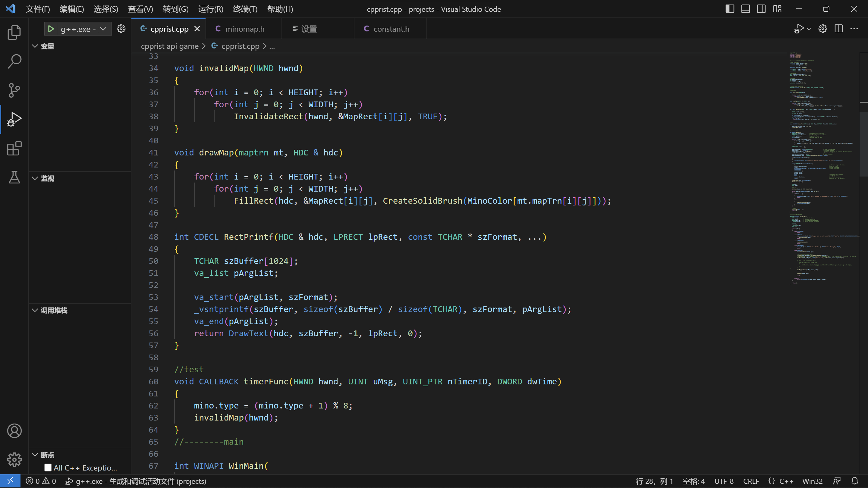Open run dropdown arrow beside debug file icon

(809, 29)
